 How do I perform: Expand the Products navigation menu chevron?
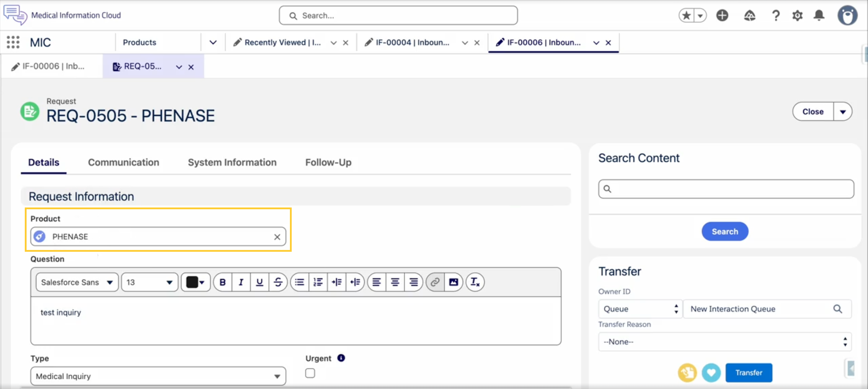[213, 43]
